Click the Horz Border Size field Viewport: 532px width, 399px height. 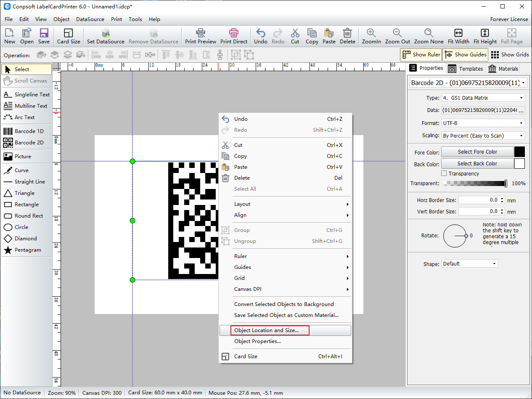482,200
